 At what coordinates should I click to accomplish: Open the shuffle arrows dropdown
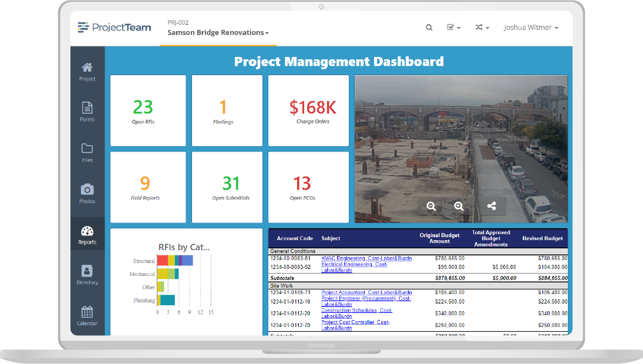(482, 28)
